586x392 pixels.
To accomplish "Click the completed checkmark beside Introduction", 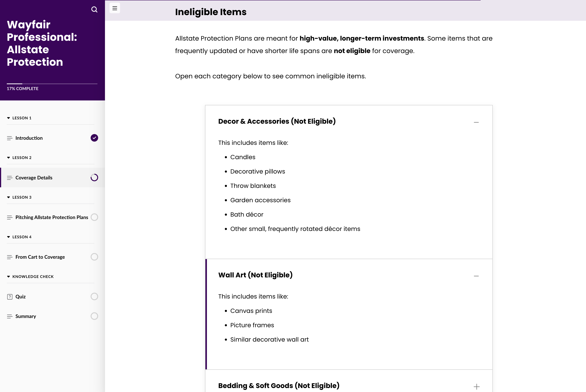I will click(94, 138).
